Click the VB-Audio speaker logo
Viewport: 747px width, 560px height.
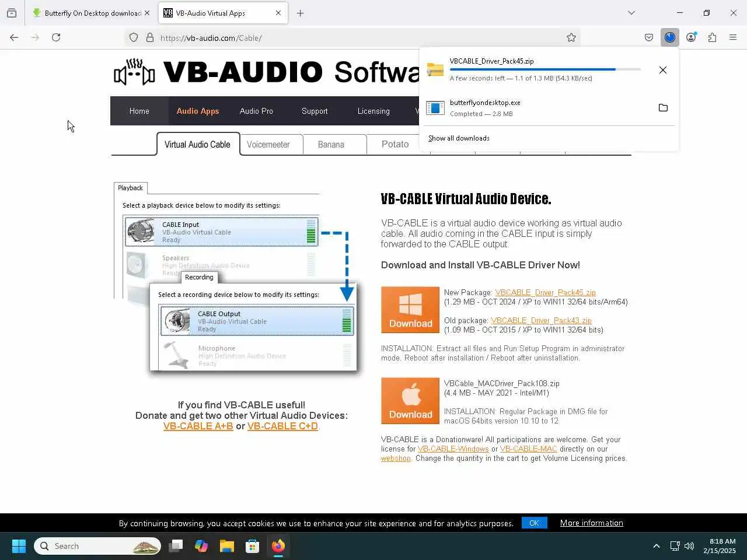pos(134,72)
